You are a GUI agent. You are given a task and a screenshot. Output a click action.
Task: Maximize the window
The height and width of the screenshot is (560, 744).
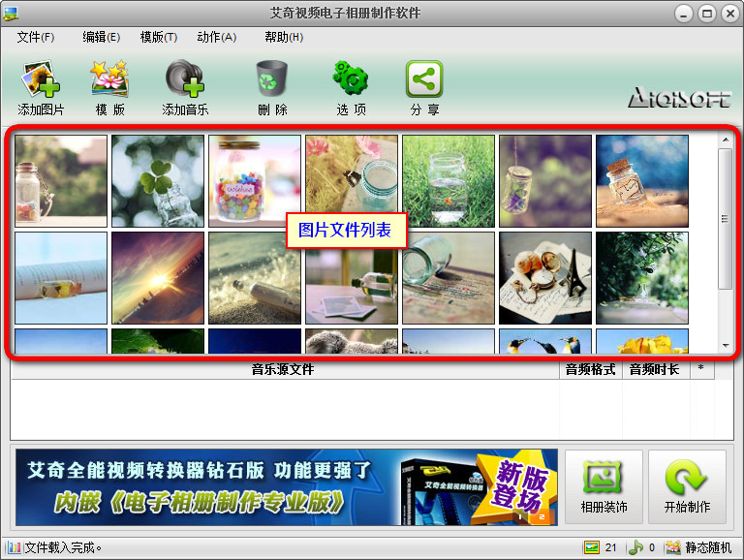[x=707, y=14]
